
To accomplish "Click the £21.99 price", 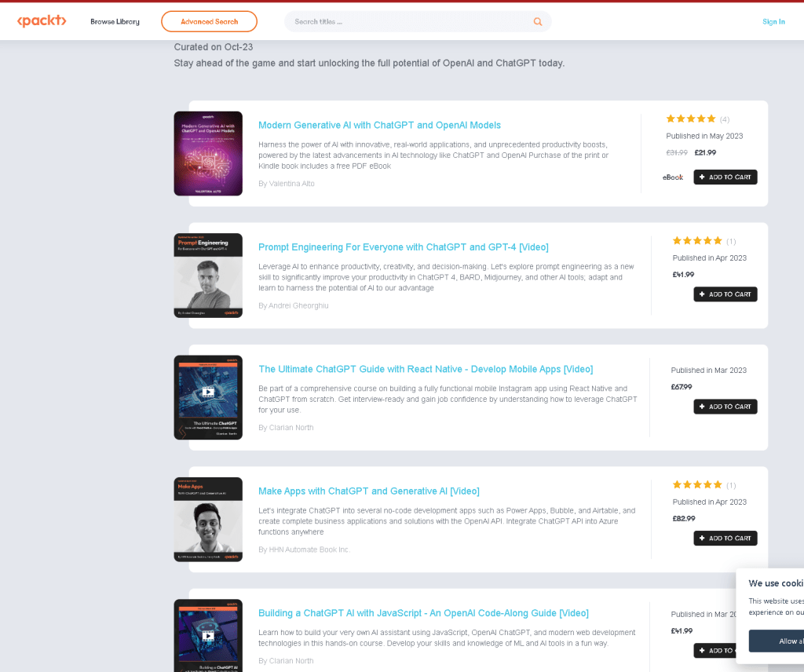I will [705, 153].
